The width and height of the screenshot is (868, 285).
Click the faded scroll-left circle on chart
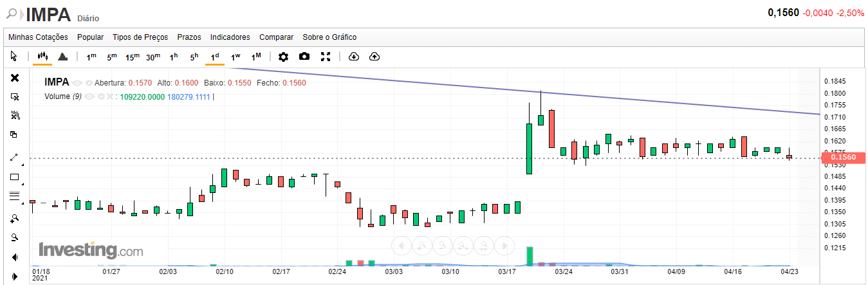point(400,245)
